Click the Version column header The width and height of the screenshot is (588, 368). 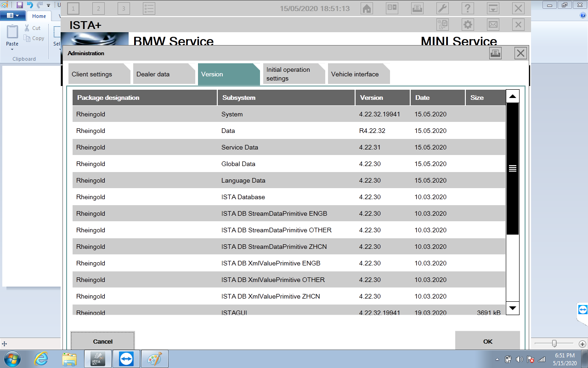(382, 98)
